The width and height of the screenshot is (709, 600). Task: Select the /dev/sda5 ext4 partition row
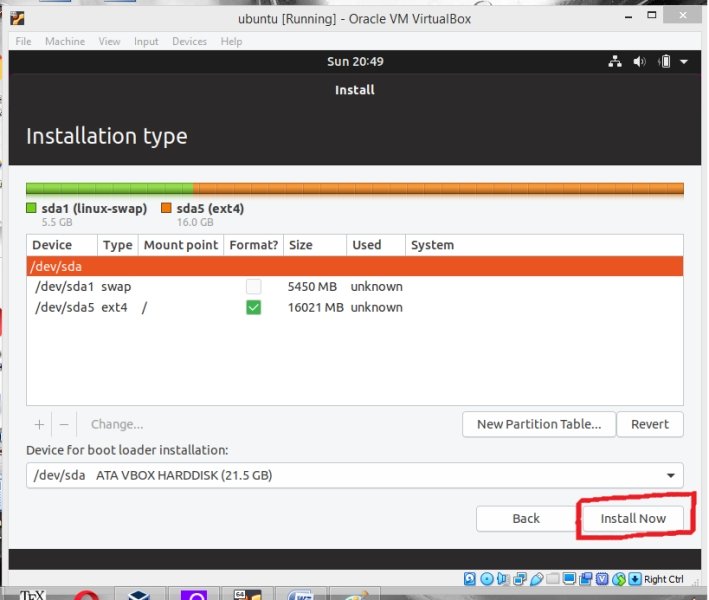pos(354,307)
